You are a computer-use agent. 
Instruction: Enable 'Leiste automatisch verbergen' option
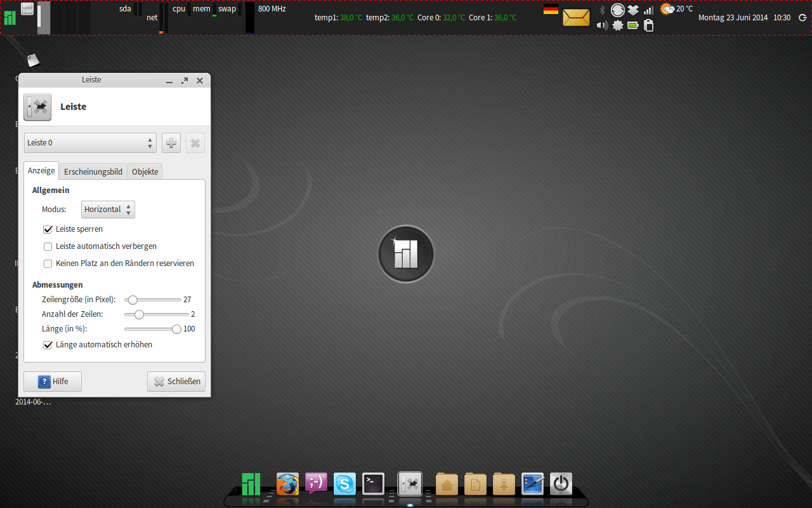tap(48, 246)
